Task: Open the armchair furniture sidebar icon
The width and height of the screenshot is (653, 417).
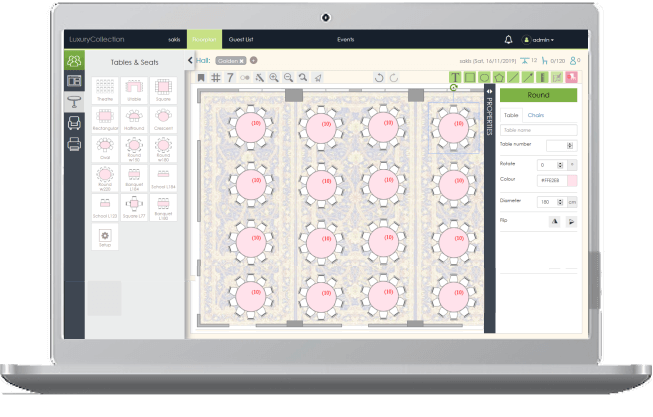Action: click(74, 123)
